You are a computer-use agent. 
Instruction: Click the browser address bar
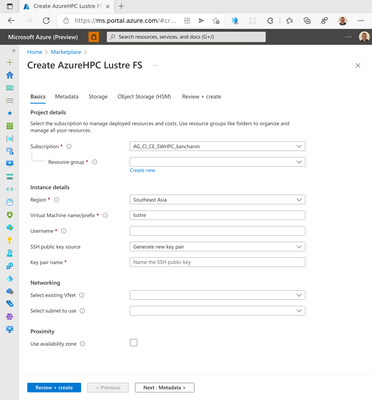[125, 21]
